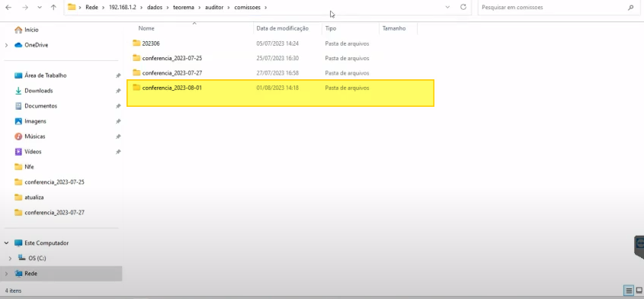Click 'Rede' breadcrumb in address bar

pyautogui.click(x=91, y=8)
